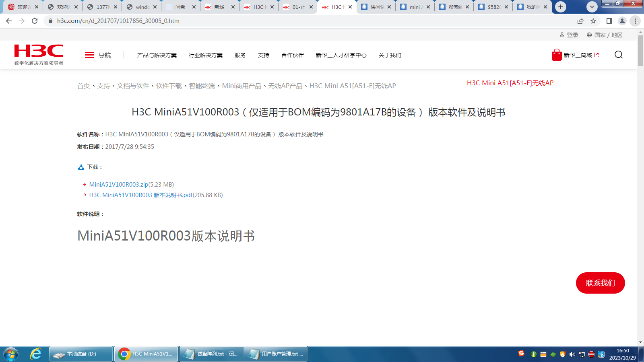
Task: Switch to the 快问快 browser tab
Action: point(376,7)
